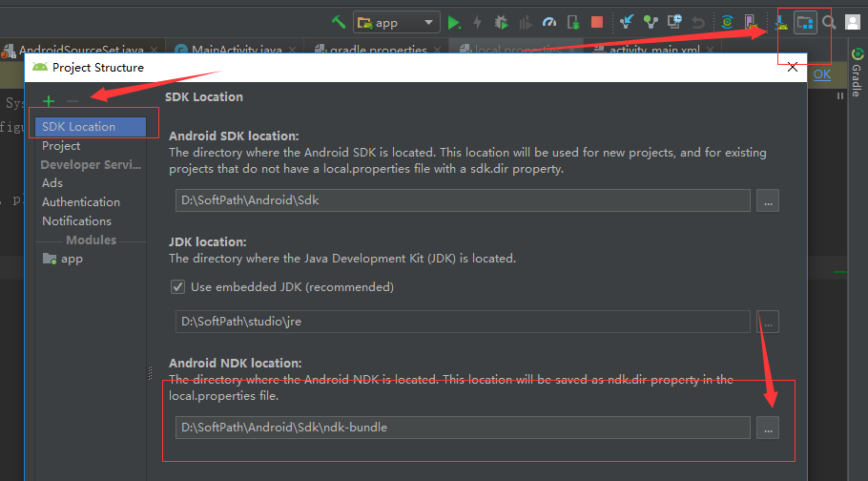The height and width of the screenshot is (481, 868).
Task: Open Project Structure toolbar icon
Action: point(805,23)
